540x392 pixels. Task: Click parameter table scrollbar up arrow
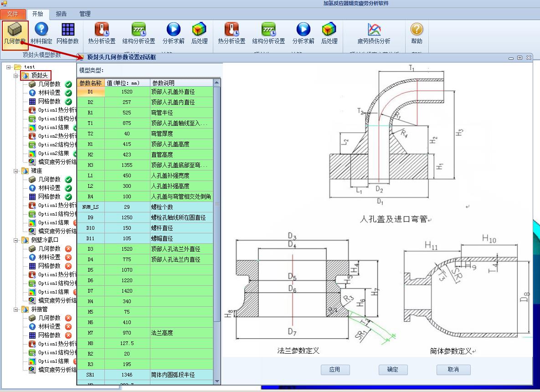click(x=217, y=83)
